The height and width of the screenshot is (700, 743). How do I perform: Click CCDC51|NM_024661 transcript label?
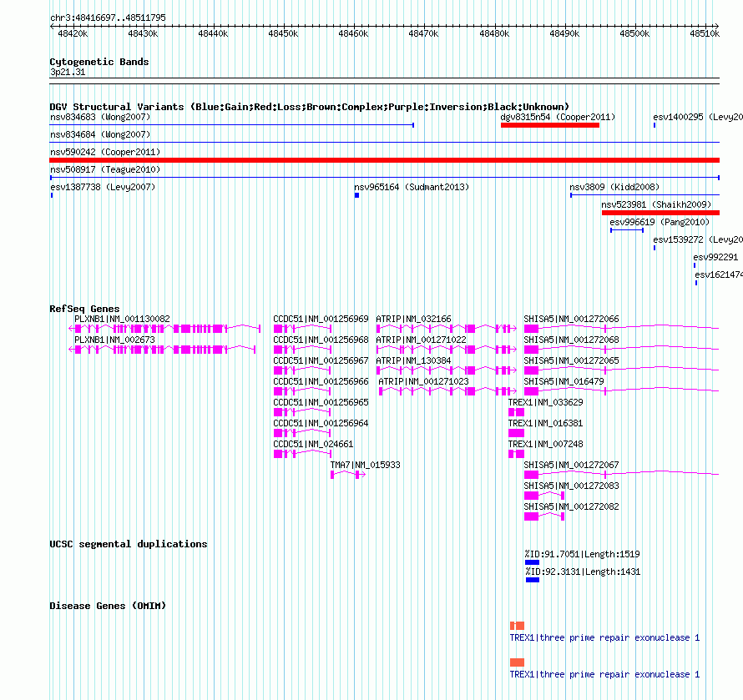[313, 444]
